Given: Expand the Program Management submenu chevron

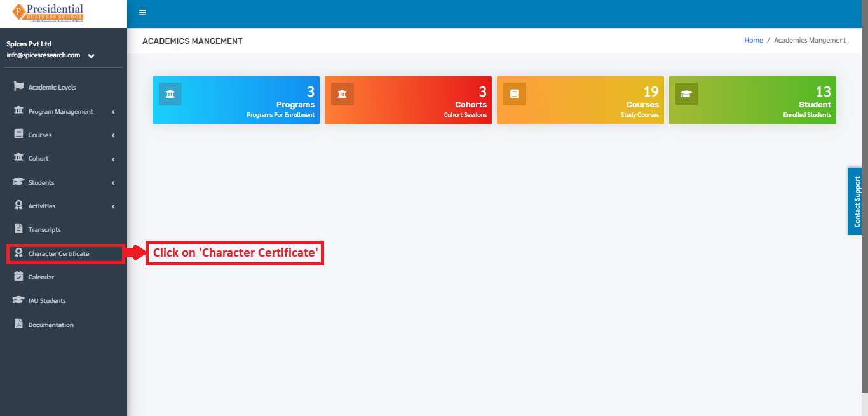Looking at the screenshot, I should click(113, 112).
